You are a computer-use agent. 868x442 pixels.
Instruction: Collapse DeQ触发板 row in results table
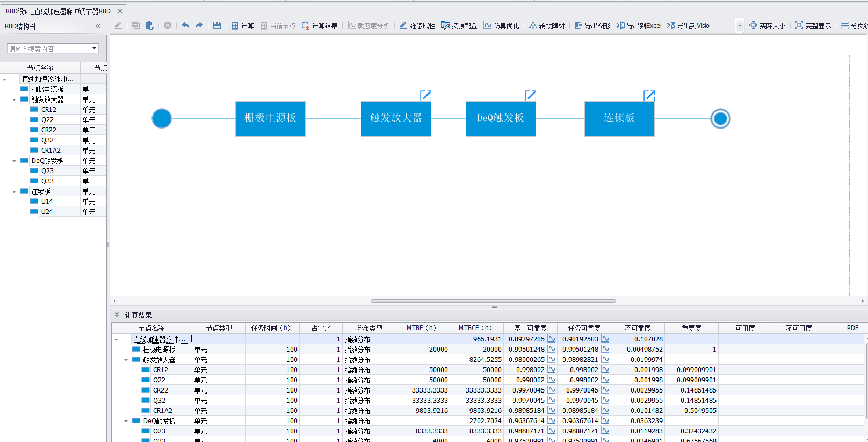pos(126,421)
